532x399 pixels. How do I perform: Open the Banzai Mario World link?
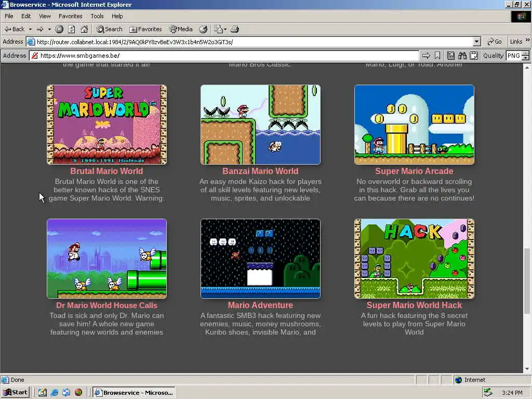coord(260,171)
